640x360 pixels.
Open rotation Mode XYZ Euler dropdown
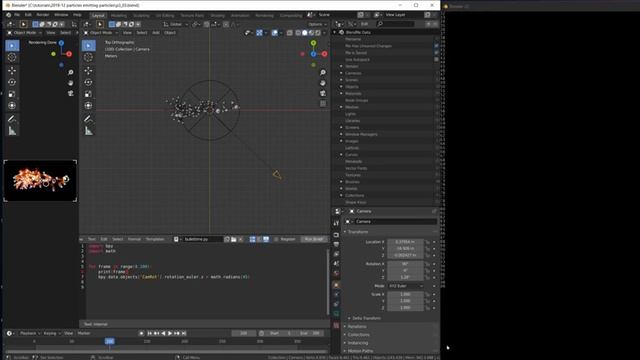pyautogui.click(x=406, y=286)
